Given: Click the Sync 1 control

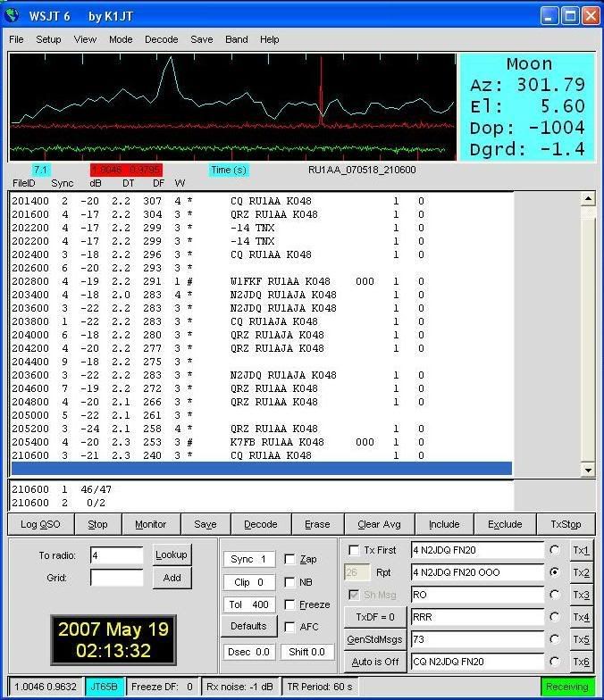Looking at the screenshot, I should (248, 559).
